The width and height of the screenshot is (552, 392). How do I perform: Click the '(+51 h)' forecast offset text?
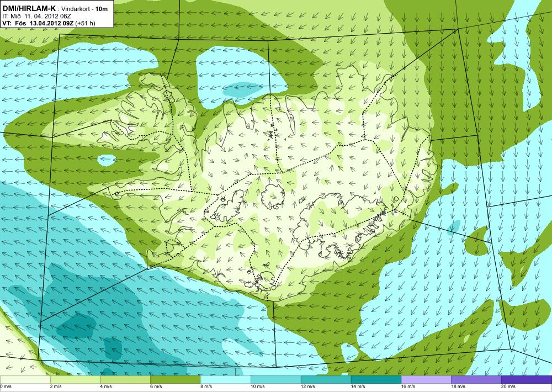tap(85, 23)
